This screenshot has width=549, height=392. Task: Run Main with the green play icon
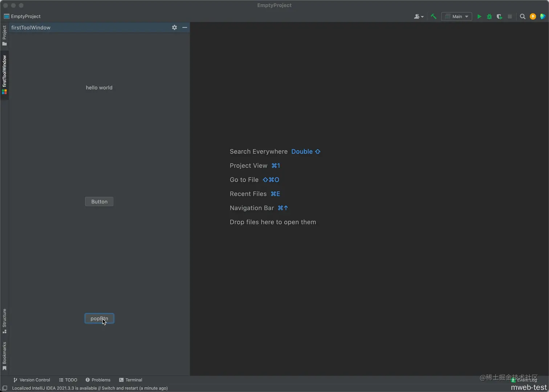[479, 16]
